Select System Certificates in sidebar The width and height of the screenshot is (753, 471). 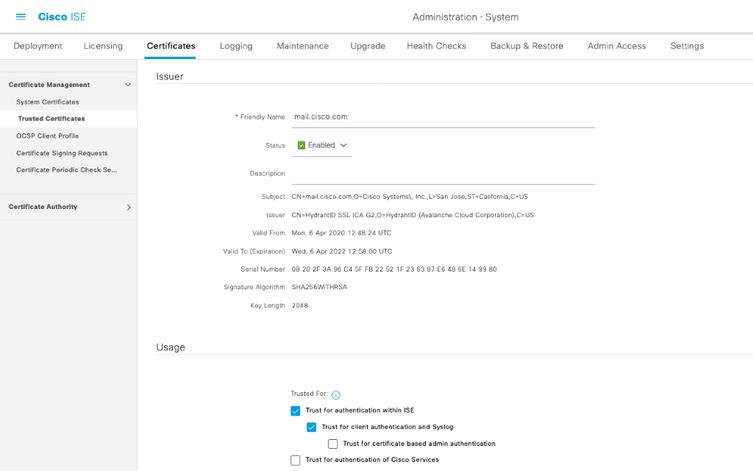coord(47,102)
